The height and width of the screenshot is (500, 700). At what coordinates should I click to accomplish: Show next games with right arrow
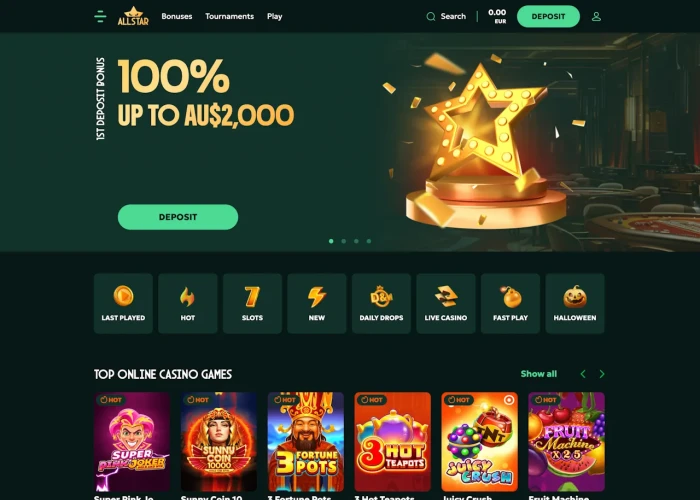[x=602, y=374]
